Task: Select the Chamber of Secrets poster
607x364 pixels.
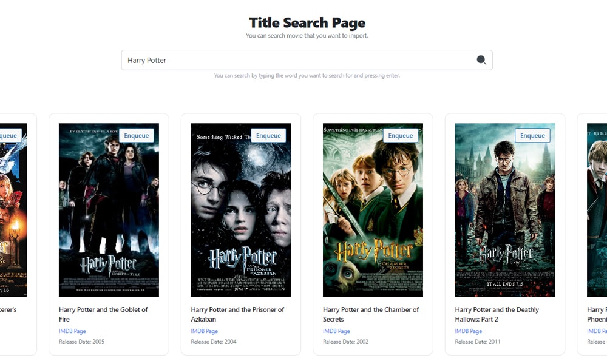Action: (x=373, y=210)
